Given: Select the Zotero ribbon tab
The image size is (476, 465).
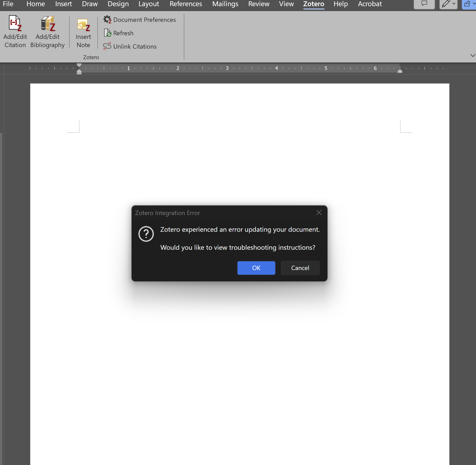Looking at the screenshot, I should (x=314, y=4).
